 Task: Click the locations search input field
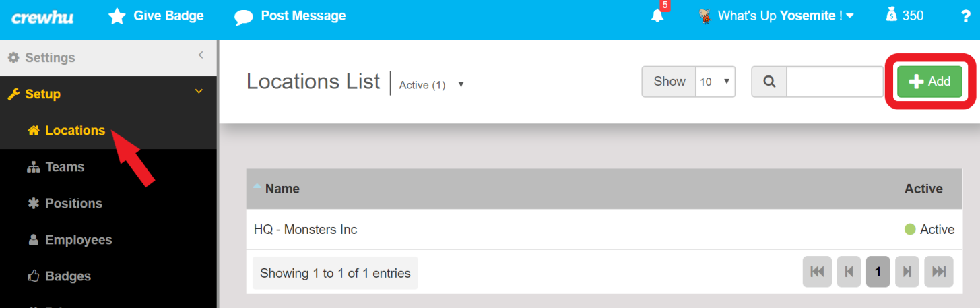coord(835,82)
